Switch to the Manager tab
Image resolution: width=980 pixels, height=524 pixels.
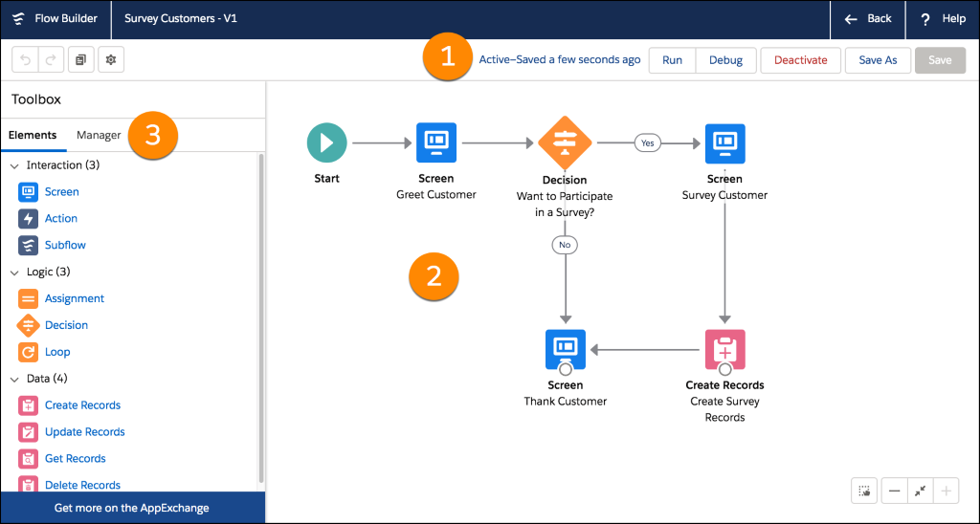click(x=99, y=135)
